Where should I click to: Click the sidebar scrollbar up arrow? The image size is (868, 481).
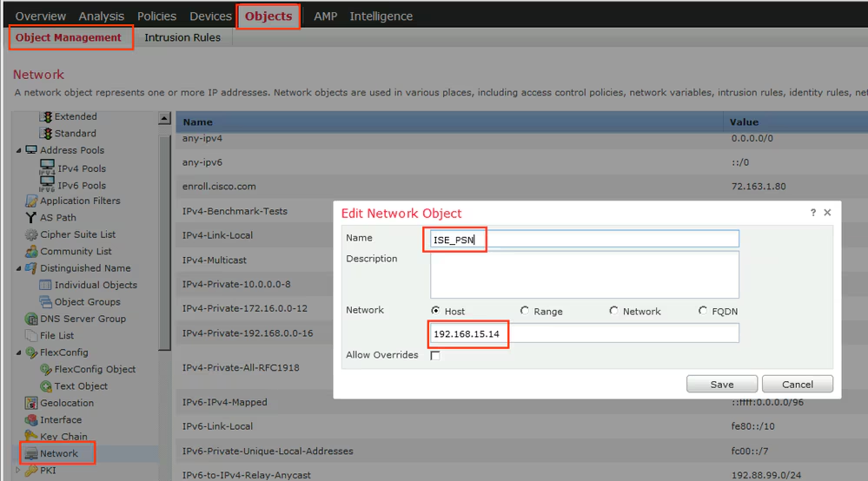[164, 118]
